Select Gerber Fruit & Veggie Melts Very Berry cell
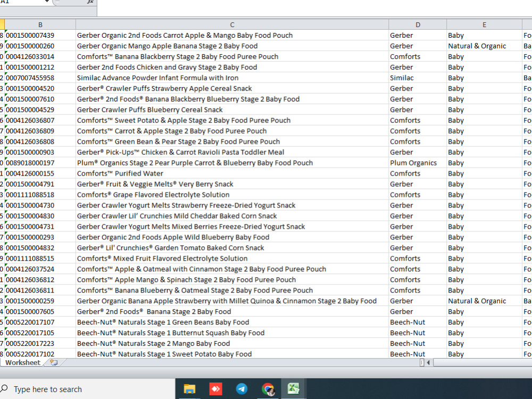The image size is (532, 399). (x=232, y=184)
